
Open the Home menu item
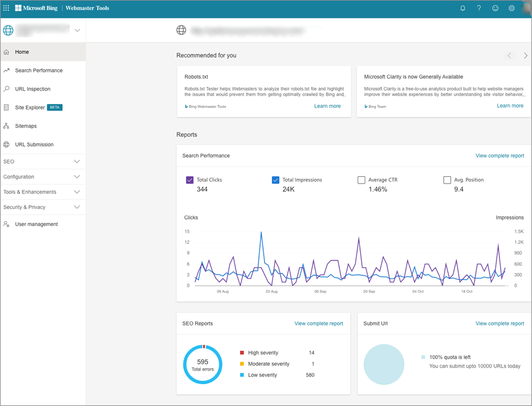tap(43, 52)
